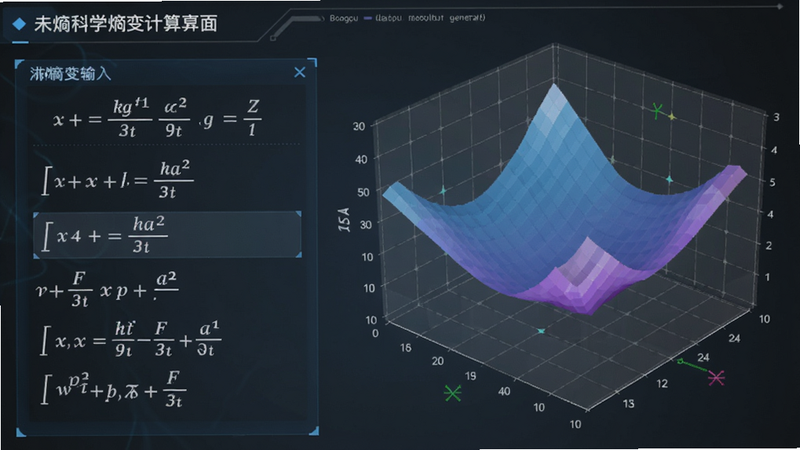The height and width of the screenshot is (450, 800).
Task: Select the green X marker below the plot
Action: point(453,393)
